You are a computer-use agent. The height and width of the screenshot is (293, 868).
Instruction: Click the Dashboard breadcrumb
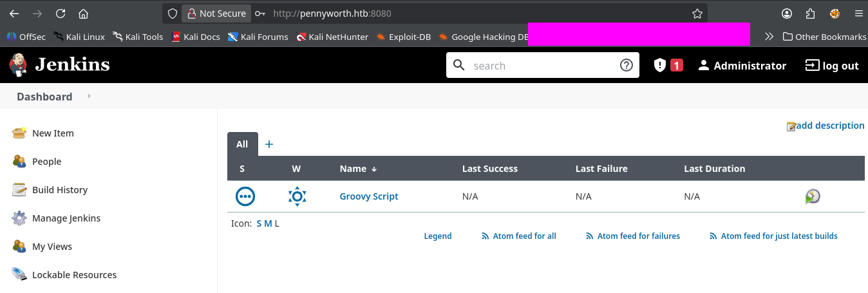pyautogui.click(x=44, y=97)
